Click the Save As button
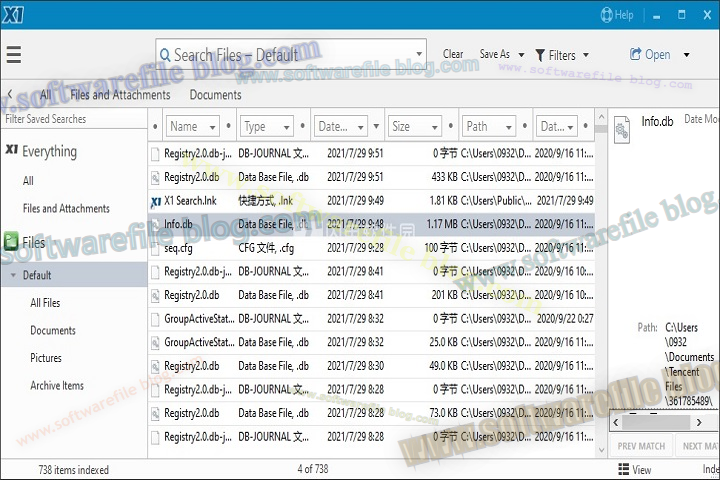 click(495, 54)
